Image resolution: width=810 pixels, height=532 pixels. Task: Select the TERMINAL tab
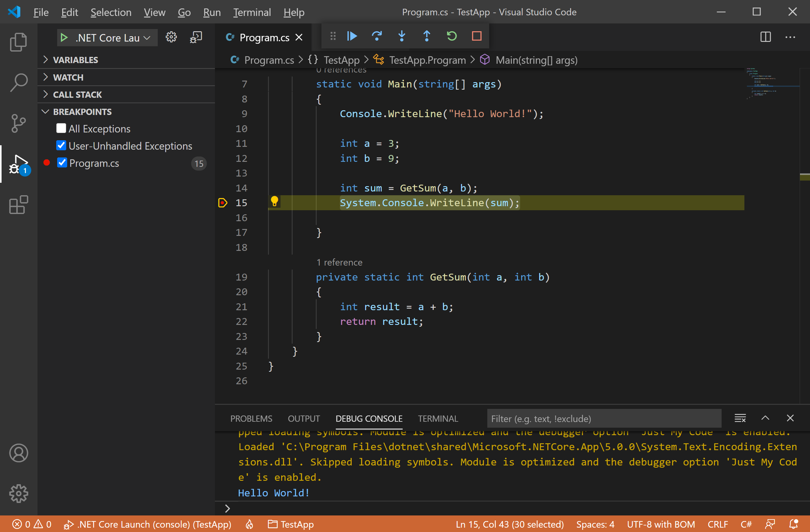tap(438, 419)
